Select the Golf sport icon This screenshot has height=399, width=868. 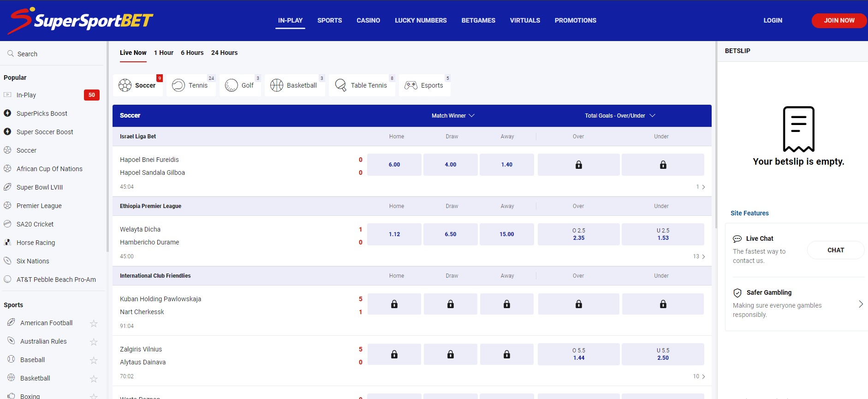(231, 85)
